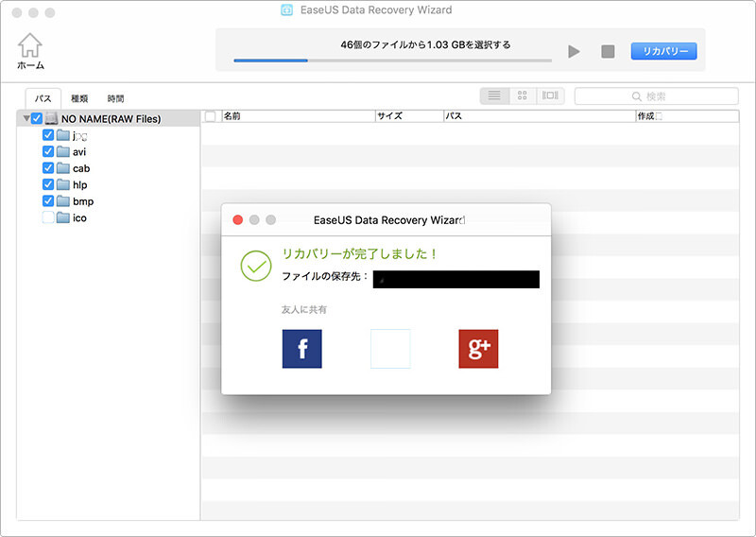Open the saved file location path
This screenshot has height=537, width=756.
tap(456, 279)
